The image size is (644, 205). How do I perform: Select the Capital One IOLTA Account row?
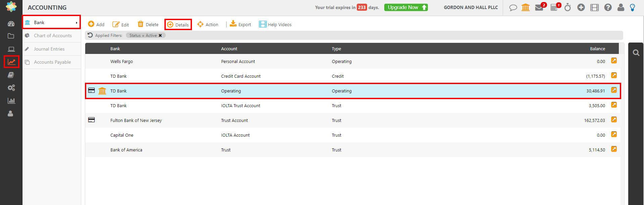coord(352,135)
